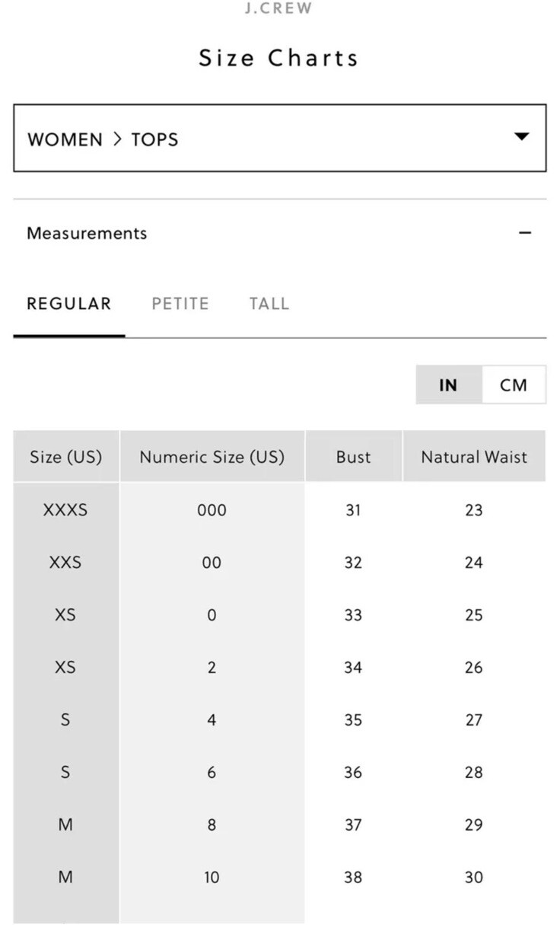Click the natural waist value 23

pyautogui.click(x=474, y=510)
